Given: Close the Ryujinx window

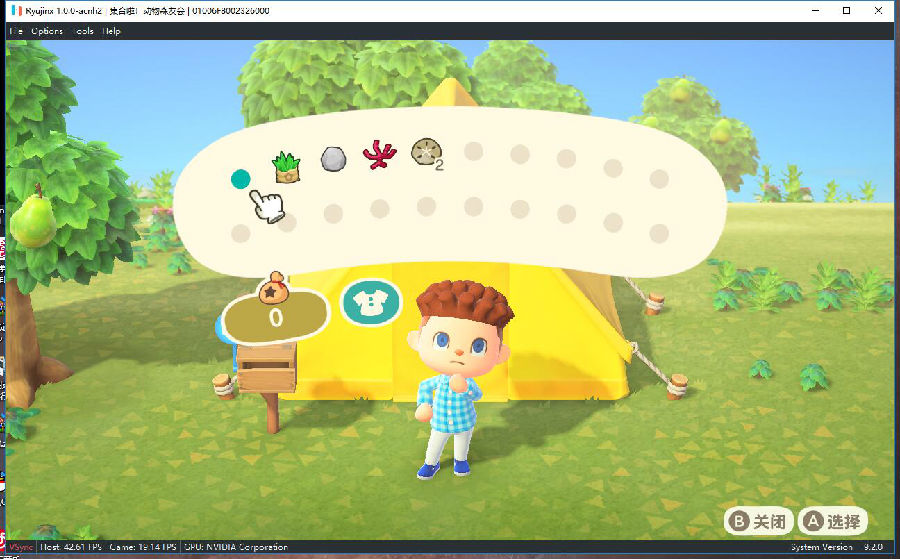Looking at the screenshot, I should tap(878, 10).
